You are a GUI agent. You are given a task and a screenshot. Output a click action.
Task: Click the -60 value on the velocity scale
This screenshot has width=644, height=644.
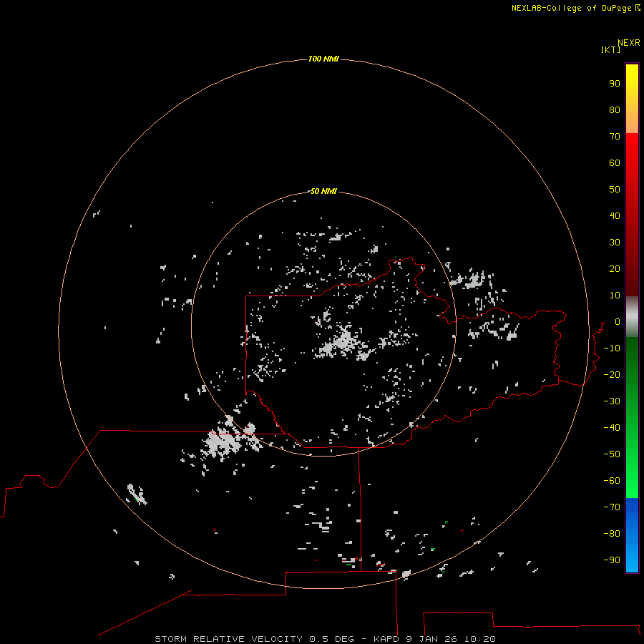pyautogui.click(x=612, y=481)
